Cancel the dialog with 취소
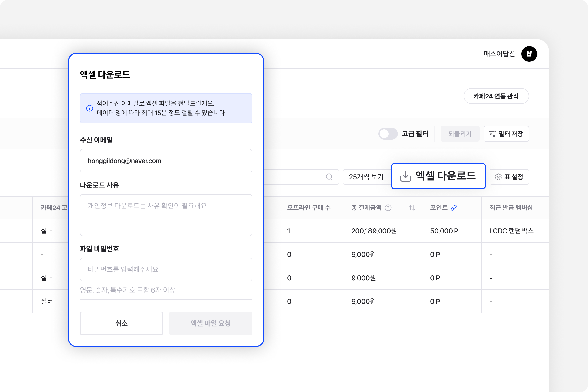Image resolution: width=588 pixels, height=392 pixels. [x=122, y=323]
